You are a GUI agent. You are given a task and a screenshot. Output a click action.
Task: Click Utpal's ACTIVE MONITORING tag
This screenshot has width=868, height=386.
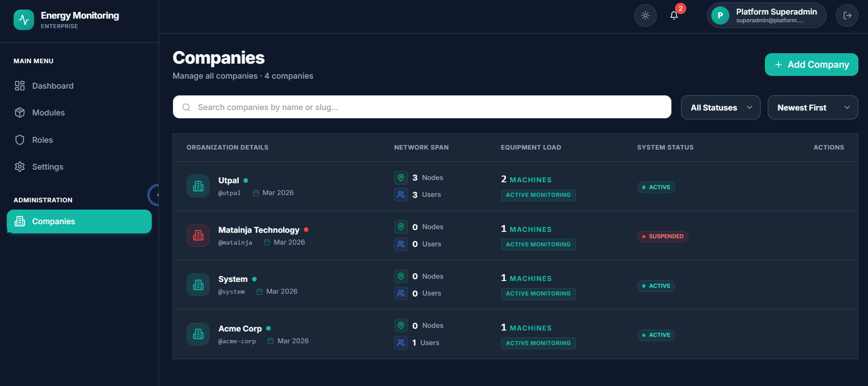538,195
